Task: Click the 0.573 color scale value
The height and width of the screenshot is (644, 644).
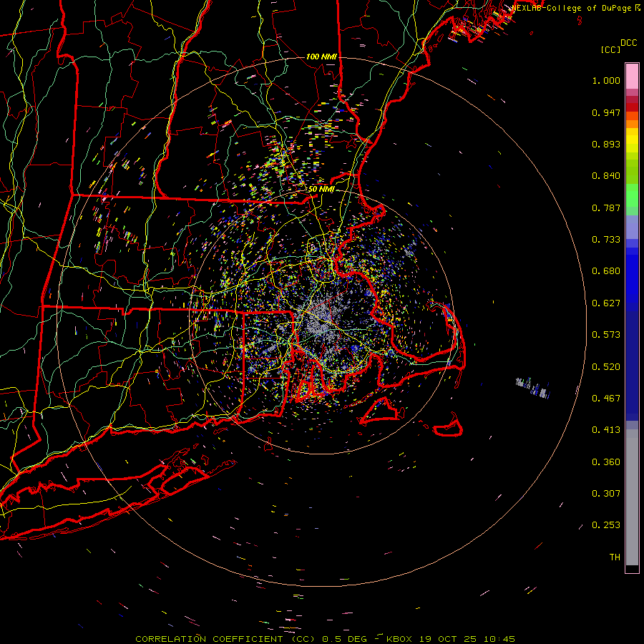Action: coord(606,335)
